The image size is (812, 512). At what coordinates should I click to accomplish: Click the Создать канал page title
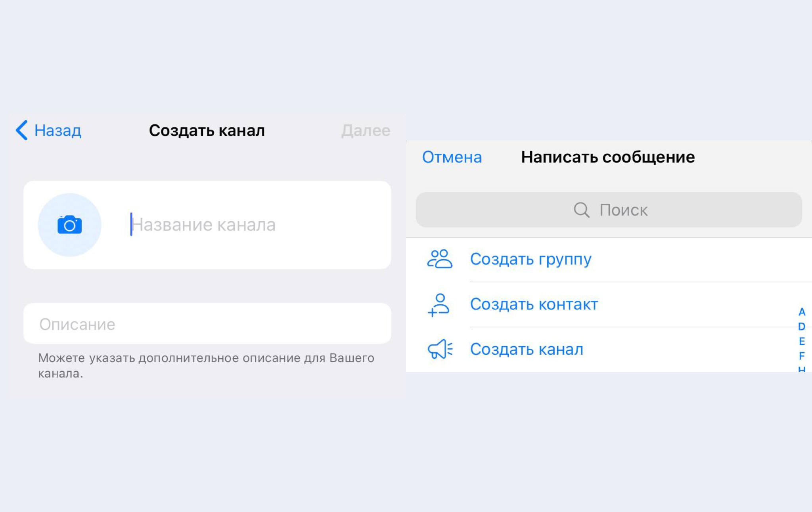207,129
